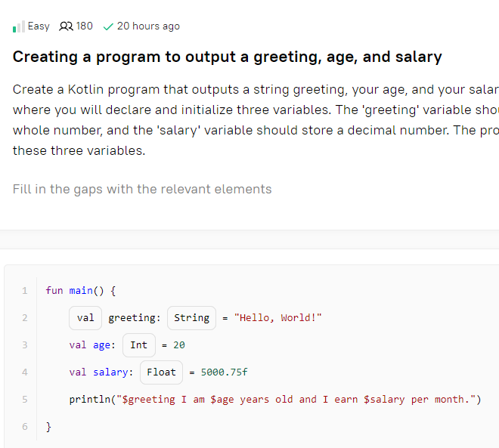Click the users count people icon
499x448 pixels.
(x=66, y=26)
